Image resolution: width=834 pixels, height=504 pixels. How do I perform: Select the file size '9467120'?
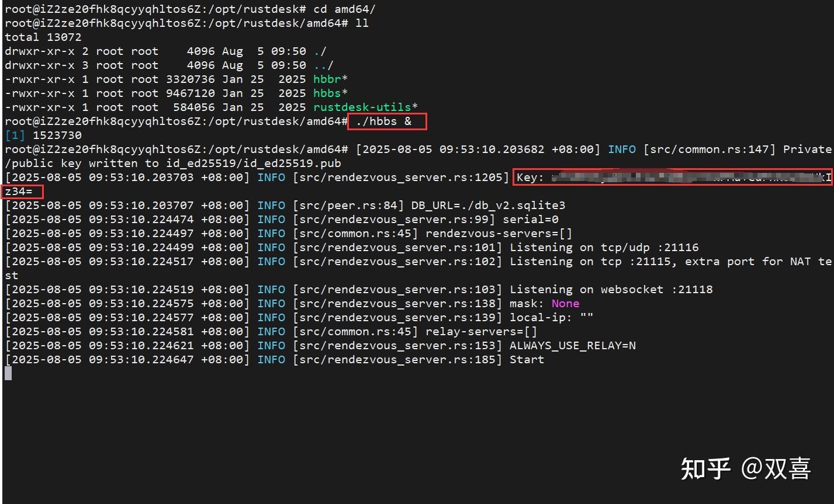(x=191, y=93)
